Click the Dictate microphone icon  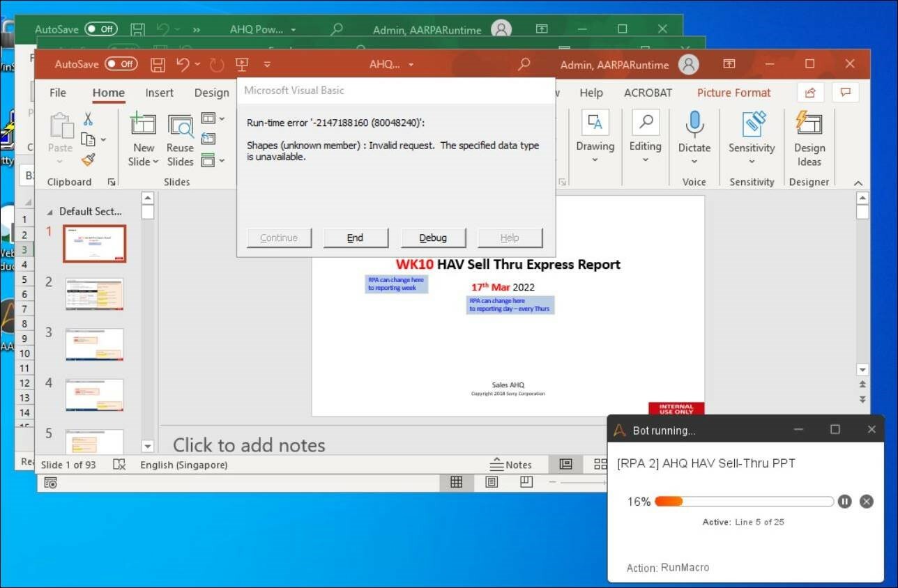(694, 124)
